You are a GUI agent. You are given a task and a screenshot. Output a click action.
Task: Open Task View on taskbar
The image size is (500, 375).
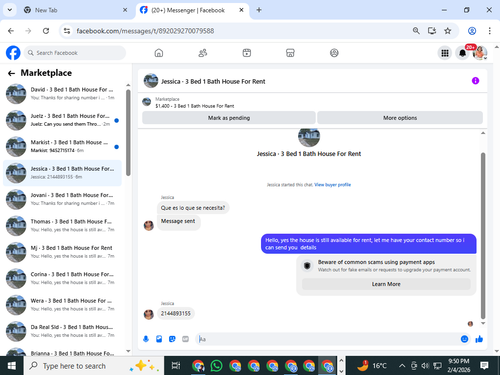(176, 366)
